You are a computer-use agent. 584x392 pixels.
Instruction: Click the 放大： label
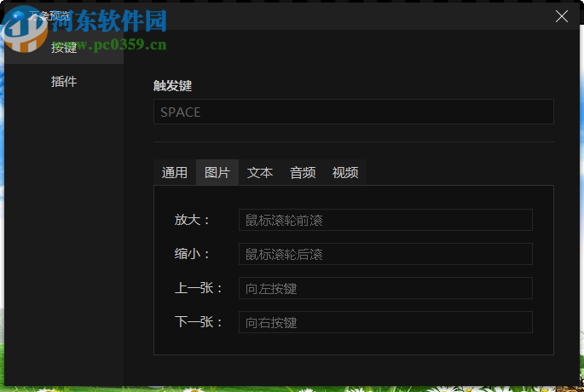[192, 220]
